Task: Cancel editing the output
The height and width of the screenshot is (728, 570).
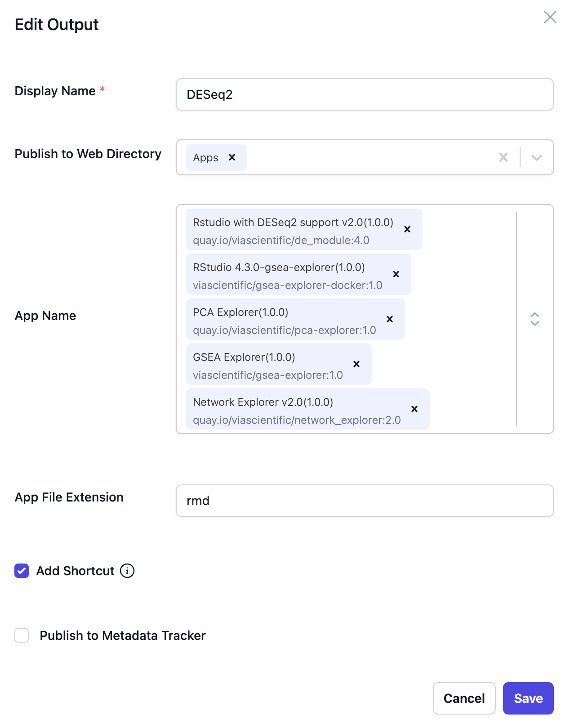Action: pos(464,698)
